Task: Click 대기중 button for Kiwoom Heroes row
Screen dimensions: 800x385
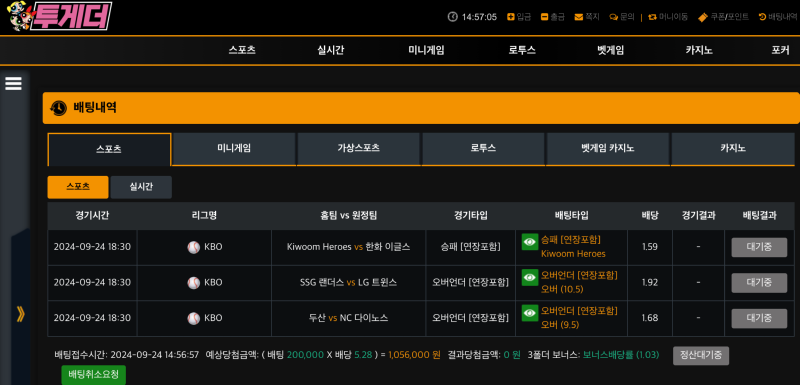Action: tap(759, 247)
